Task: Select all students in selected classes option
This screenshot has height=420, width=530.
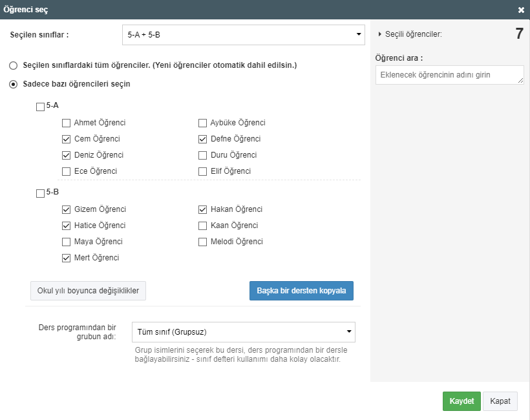Action: pyautogui.click(x=13, y=65)
